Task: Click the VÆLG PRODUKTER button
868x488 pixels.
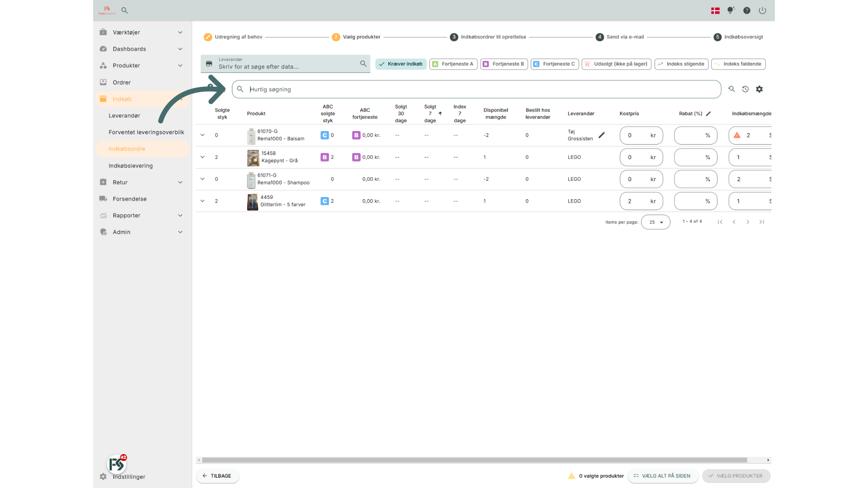Action: 736,476
